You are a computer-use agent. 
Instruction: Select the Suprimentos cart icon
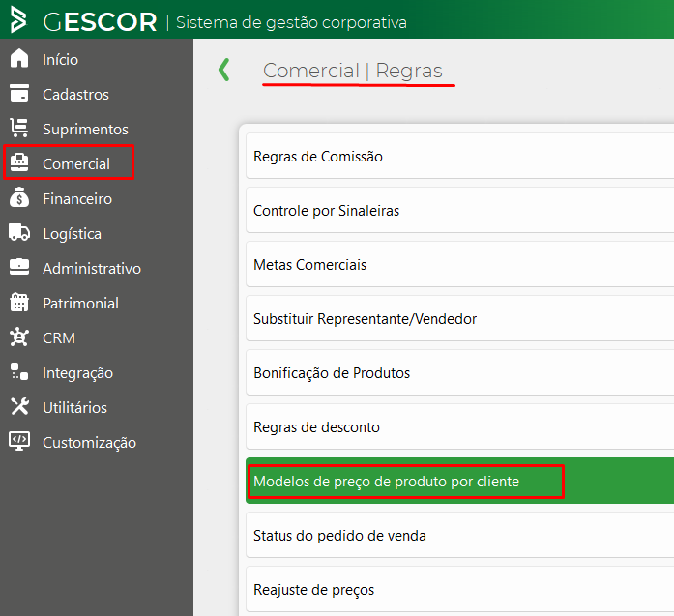click(19, 128)
